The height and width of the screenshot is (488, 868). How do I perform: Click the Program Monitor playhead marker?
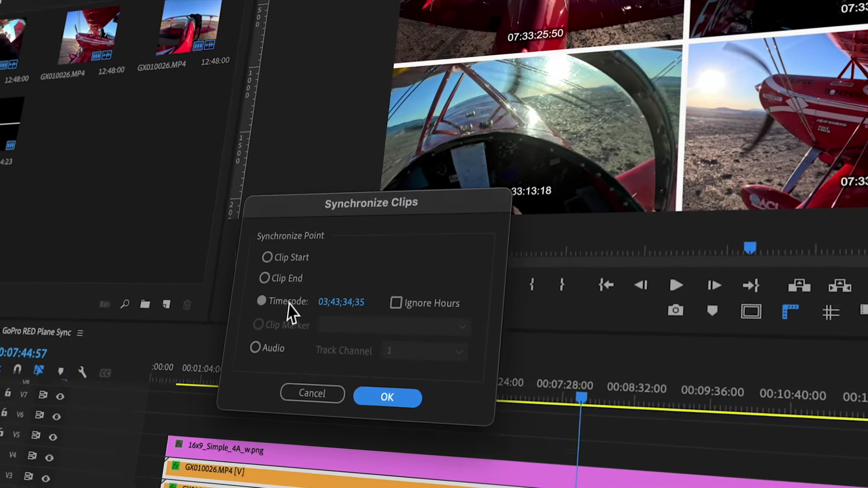(750, 248)
